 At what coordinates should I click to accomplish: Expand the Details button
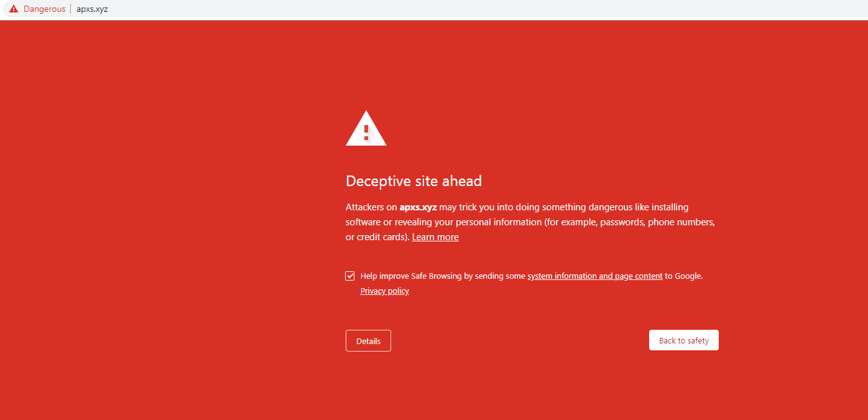click(x=368, y=341)
